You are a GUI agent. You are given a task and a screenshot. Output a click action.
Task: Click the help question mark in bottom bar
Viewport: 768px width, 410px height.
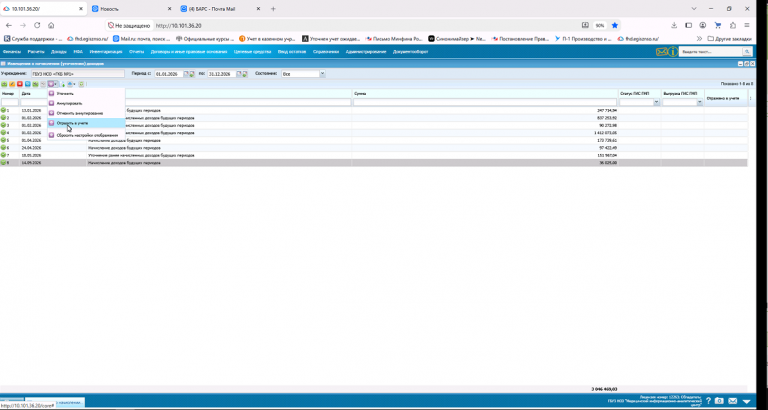(708, 401)
